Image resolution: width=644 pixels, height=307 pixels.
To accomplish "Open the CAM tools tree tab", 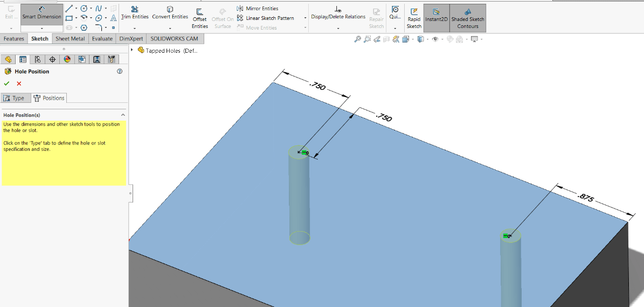I will [x=112, y=59].
